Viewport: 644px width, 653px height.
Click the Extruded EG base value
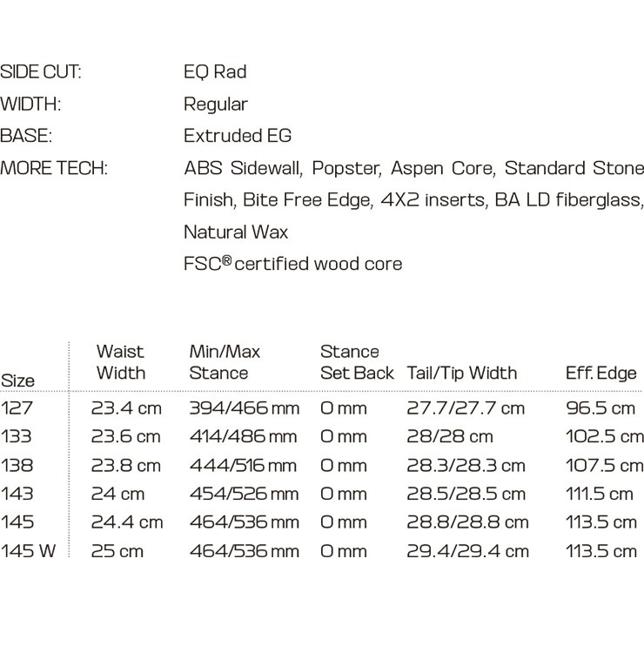coord(238,136)
